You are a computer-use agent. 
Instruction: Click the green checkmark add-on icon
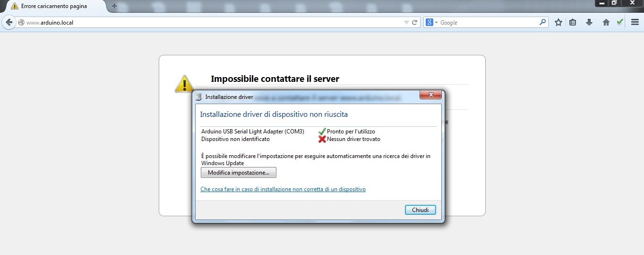[620, 22]
